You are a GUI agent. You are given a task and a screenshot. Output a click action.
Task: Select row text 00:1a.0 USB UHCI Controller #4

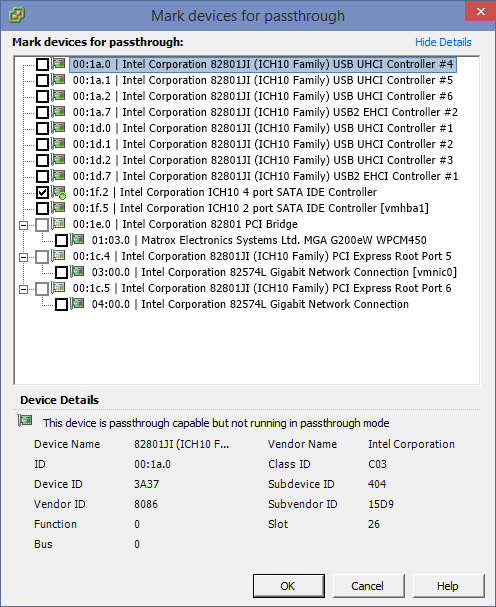coord(263,64)
